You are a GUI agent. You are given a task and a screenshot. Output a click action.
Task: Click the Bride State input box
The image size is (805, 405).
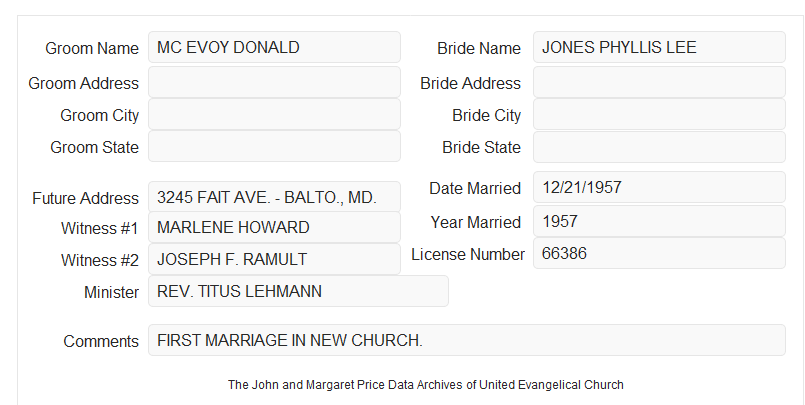coord(659,147)
